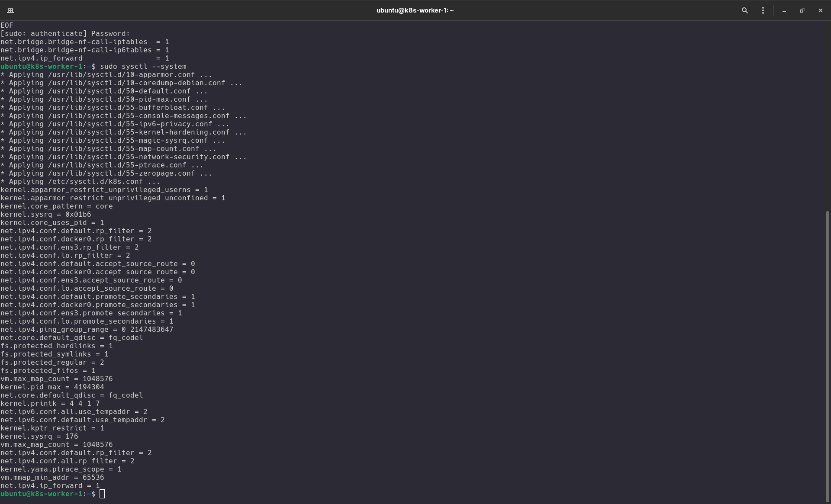The image size is (831, 504).
Task: Click the vm.max_map_count = 1048576 line
Action: coord(56,379)
